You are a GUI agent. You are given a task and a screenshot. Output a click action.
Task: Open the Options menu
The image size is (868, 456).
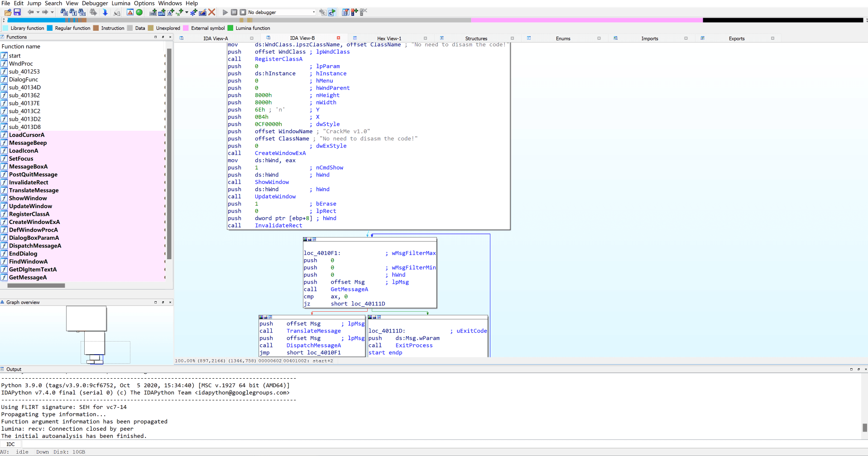(x=144, y=3)
